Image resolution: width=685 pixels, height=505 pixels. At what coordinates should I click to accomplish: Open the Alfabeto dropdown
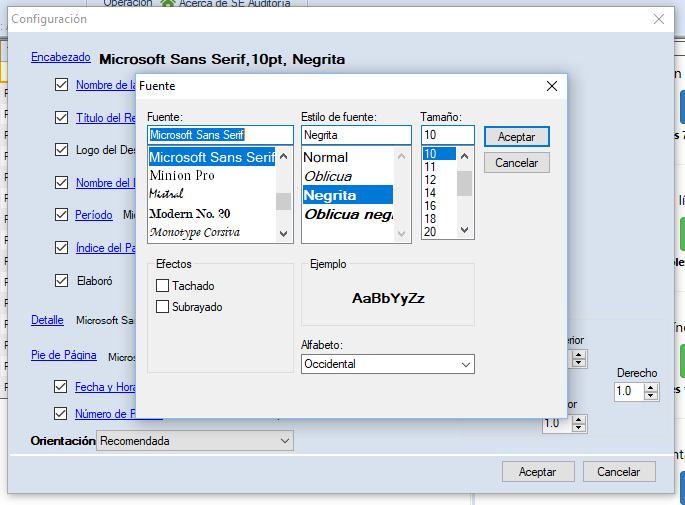point(387,364)
